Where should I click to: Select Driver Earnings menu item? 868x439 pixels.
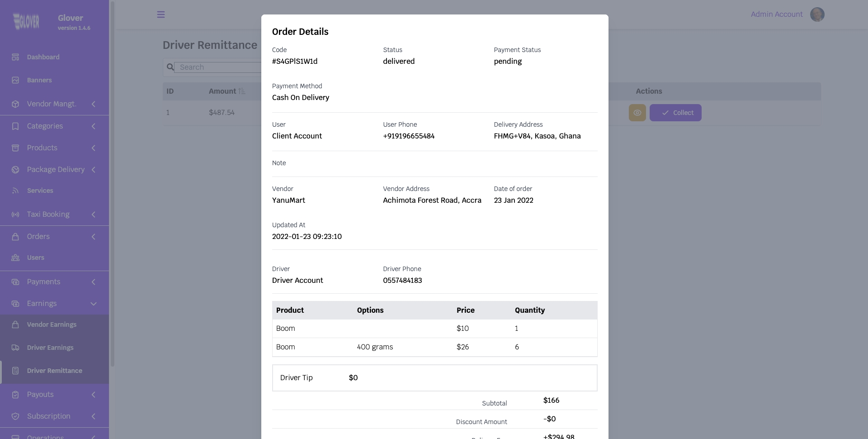pyautogui.click(x=50, y=348)
